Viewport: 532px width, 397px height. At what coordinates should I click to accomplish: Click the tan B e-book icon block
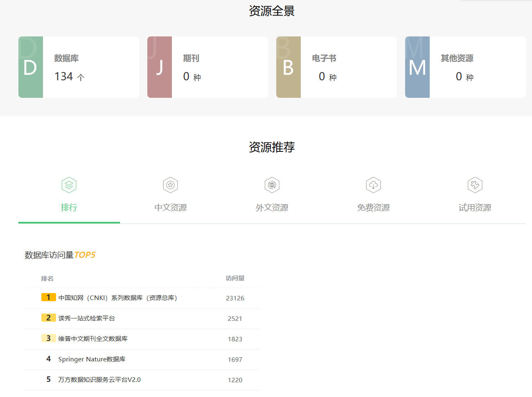coord(289,67)
